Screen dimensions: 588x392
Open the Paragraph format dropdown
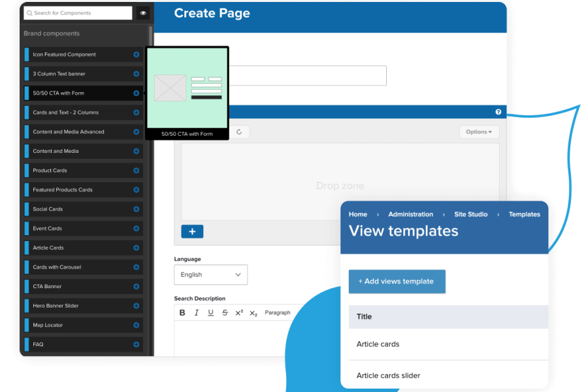coord(278,313)
